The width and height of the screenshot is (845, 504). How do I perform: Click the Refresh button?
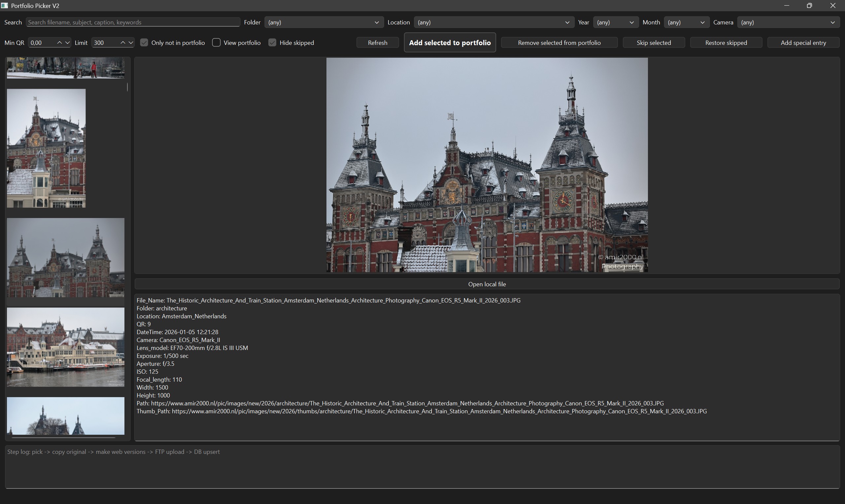(377, 43)
